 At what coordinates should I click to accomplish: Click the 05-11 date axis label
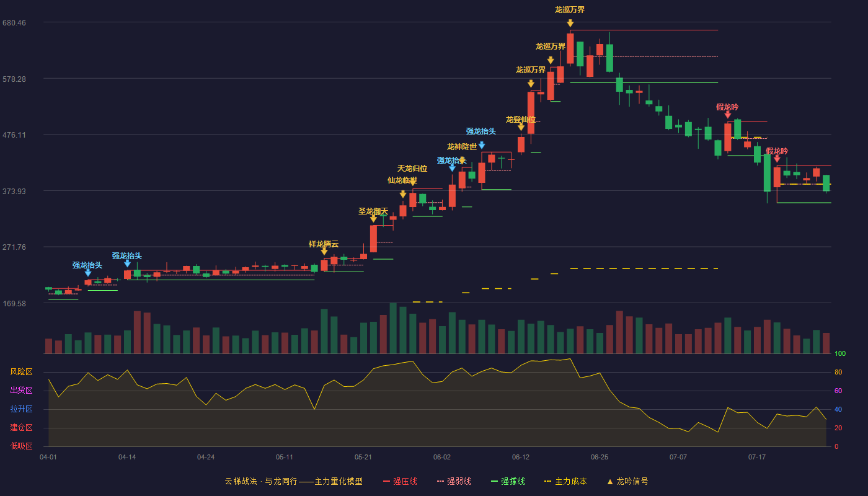pyautogui.click(x=285, y=457)
